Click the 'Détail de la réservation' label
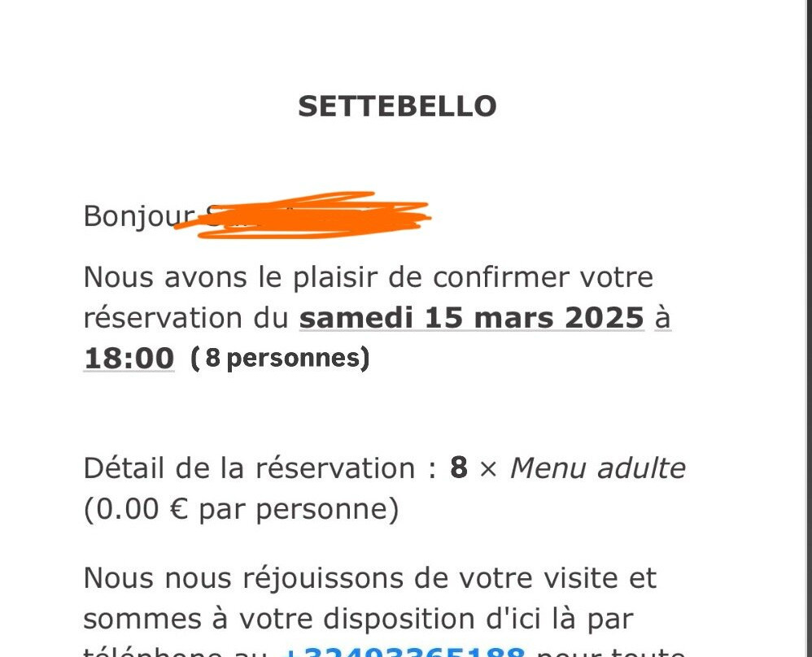The image size is (812, 657). click(250, 468)
